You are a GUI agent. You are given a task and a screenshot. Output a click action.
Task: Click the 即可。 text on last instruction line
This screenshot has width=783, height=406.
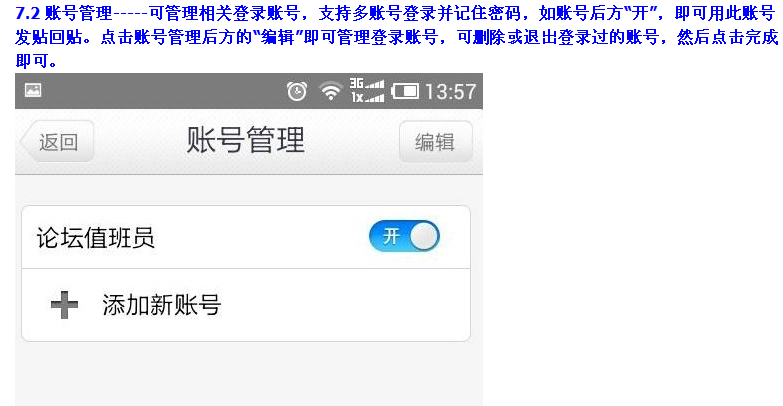[36, 61]
